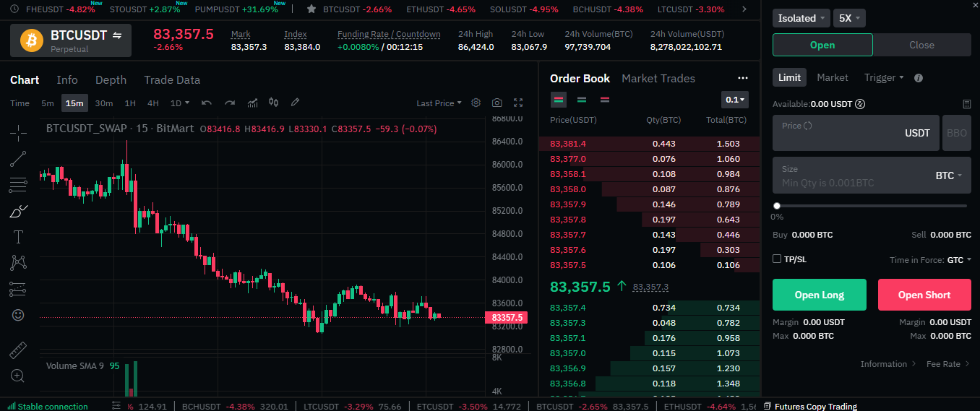Viewport: 980px width, 411px height.
Task: Open the 0.1 price grouping dropdown
Action: 735,100
